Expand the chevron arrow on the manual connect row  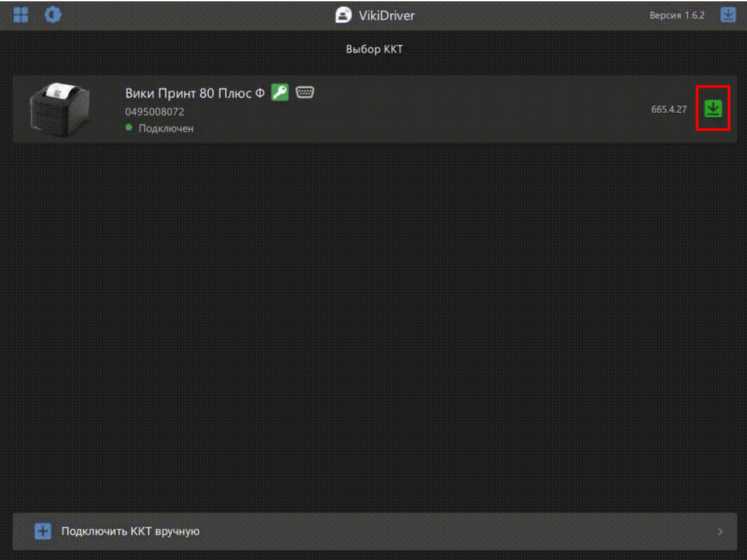tap(720, 531)
